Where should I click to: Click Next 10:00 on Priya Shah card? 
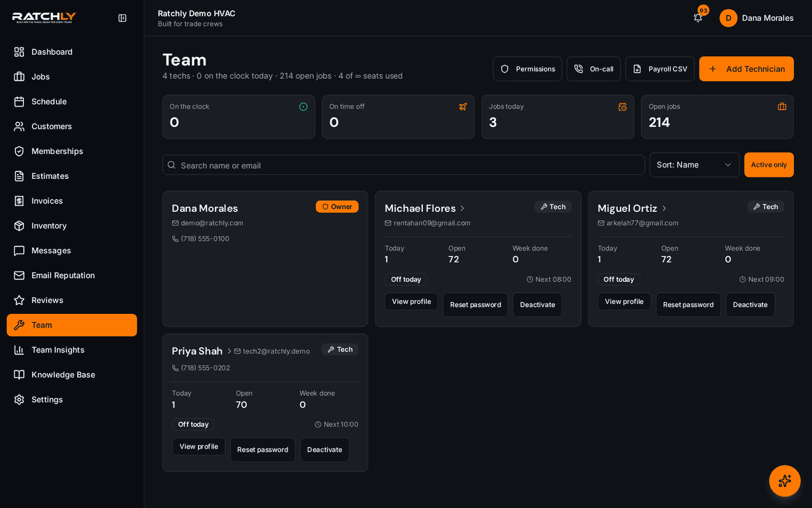pyautogui.click(x=336, y=424)
